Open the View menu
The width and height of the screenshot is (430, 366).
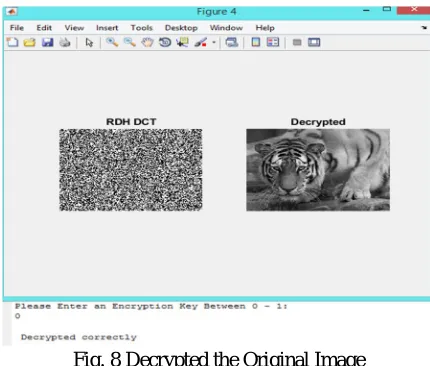[74, 28]
